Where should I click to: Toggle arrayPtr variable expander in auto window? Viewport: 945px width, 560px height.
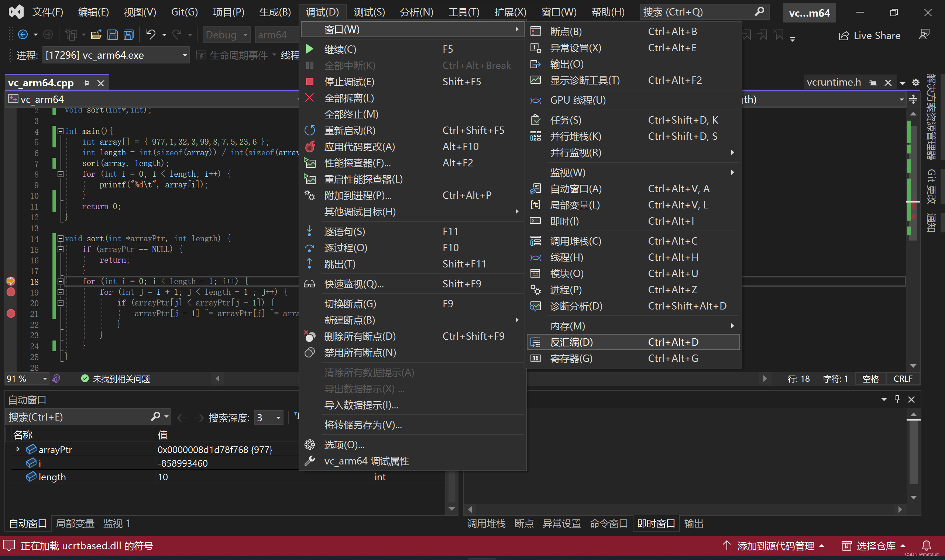point(15,449)
